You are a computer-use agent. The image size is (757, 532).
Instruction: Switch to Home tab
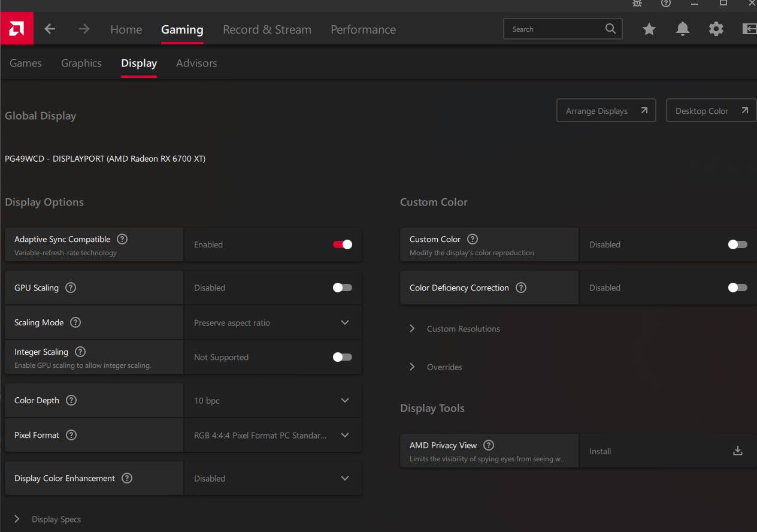(126, 29)
